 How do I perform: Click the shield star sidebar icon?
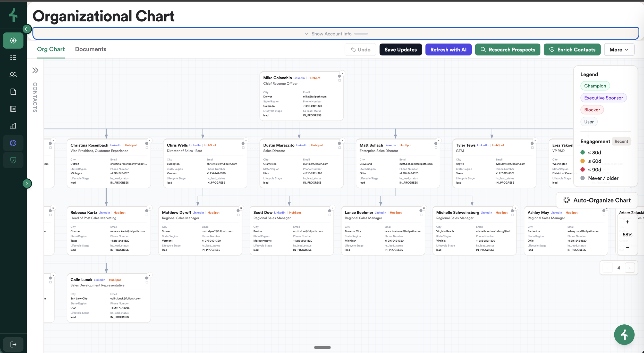13,160
